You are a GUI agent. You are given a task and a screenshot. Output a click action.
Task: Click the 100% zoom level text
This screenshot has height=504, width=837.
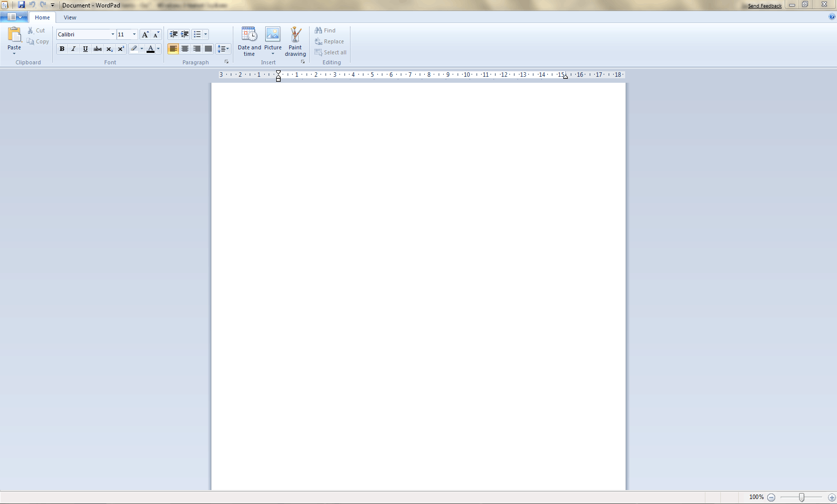[x=756, y=497]
